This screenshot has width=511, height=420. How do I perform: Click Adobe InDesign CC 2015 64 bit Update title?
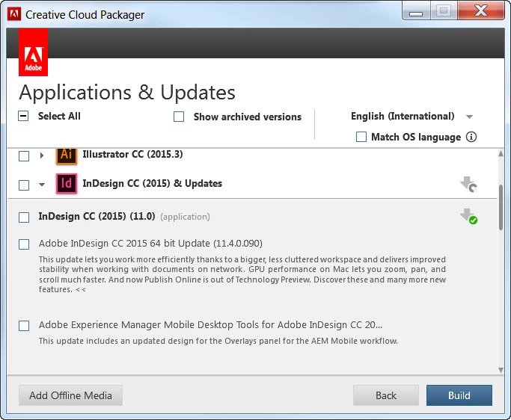150,243
